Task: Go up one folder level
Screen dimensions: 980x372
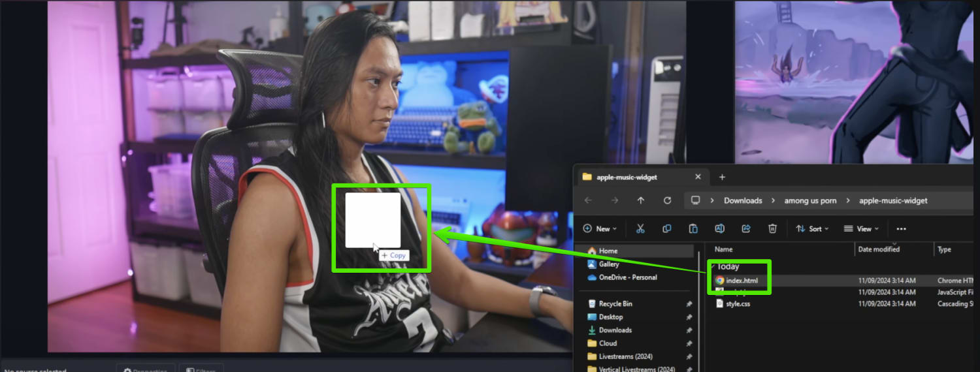Action: pos(640,200)
